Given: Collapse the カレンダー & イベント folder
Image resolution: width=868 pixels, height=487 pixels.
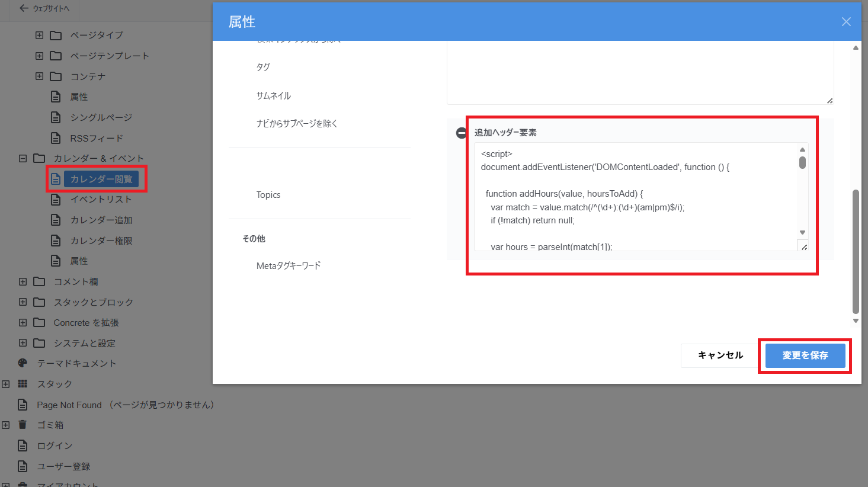Looking at the screenshot, I should 23,158.
